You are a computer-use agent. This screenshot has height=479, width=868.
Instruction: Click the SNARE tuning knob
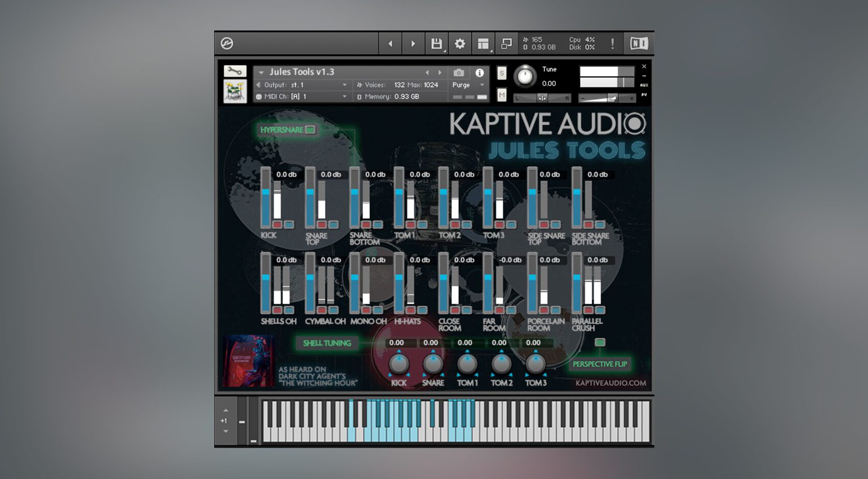tap(433, 364)
